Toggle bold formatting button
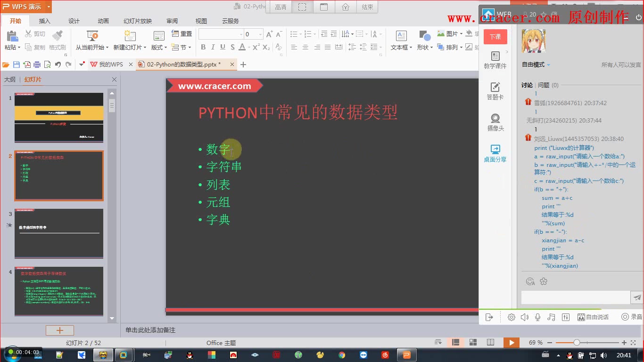Screen dimensions: 644x362 click(x=203, y=47)
